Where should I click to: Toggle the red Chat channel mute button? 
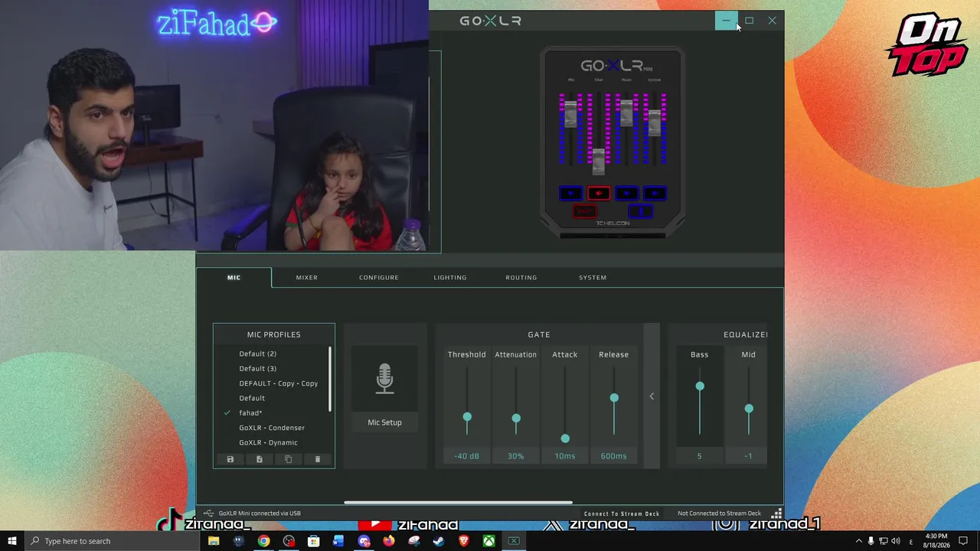(x=599, y=193)
